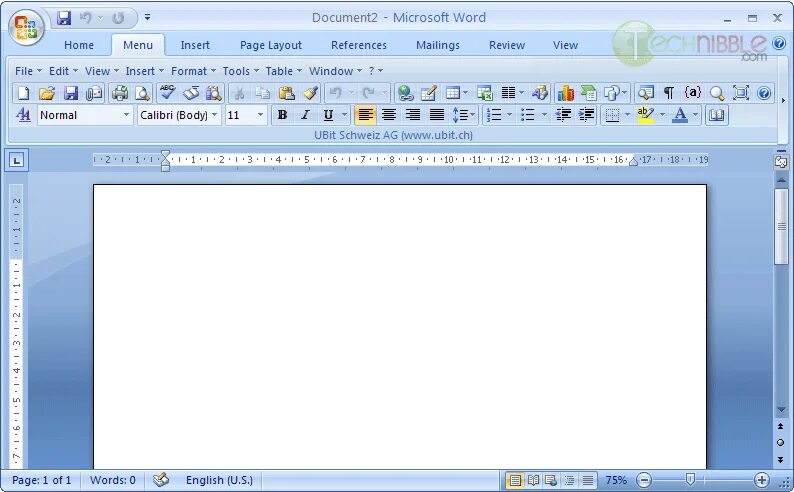Insert a chart using bar chart icon
The image size is (794, 492).
pyautogui.click(x=566, y=93)
